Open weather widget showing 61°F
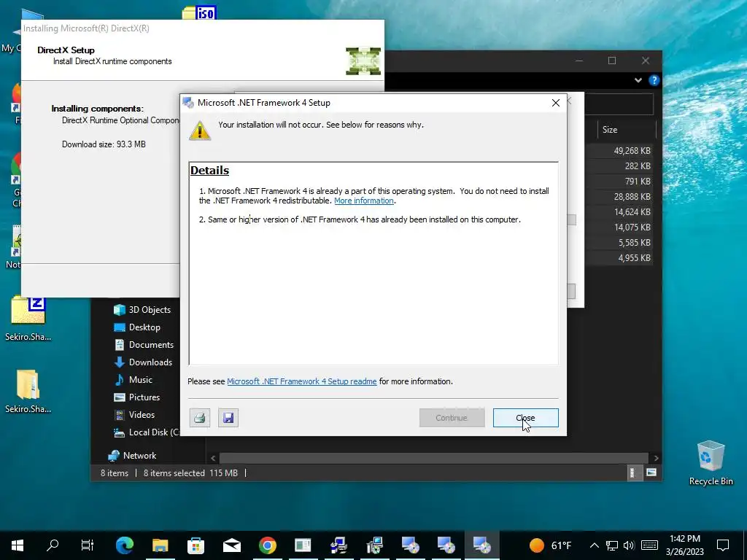The image size is (747, 560). 550,545
